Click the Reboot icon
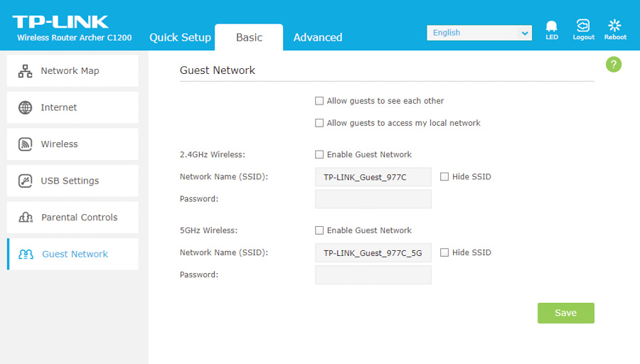This screenshot has width=640, height=364. (x=614, y=26)
